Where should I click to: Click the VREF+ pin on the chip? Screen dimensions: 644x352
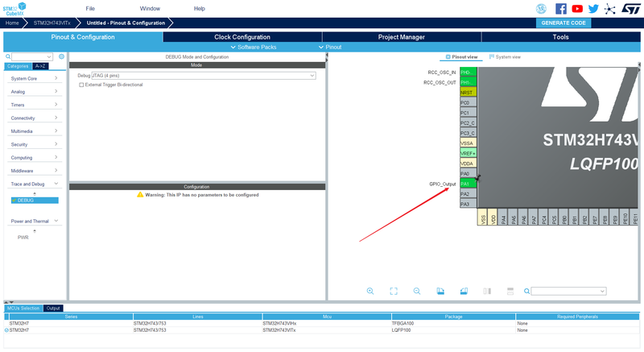point(468,153)
